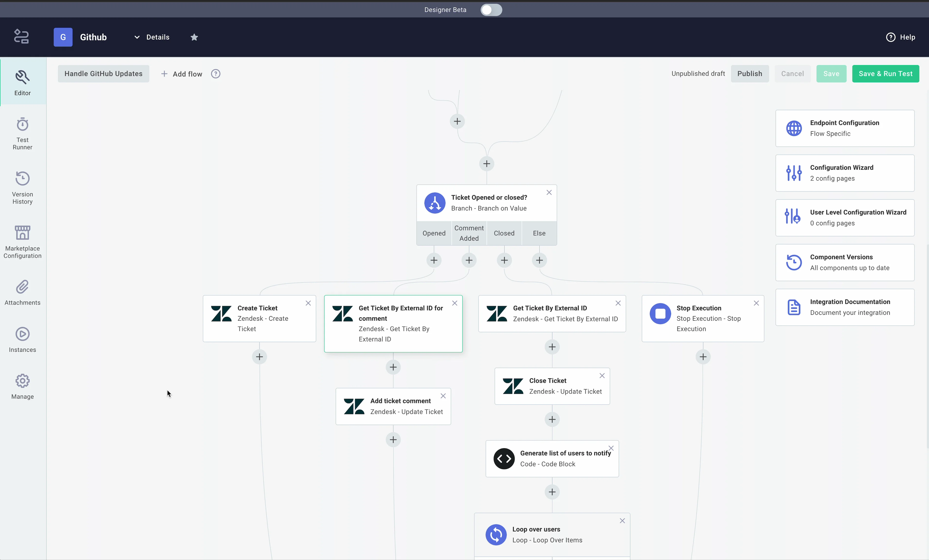Viewport: 929px width, 560px height.
Task: Open Marketplace Configuration in sidebar
Action: pos(23,242)
